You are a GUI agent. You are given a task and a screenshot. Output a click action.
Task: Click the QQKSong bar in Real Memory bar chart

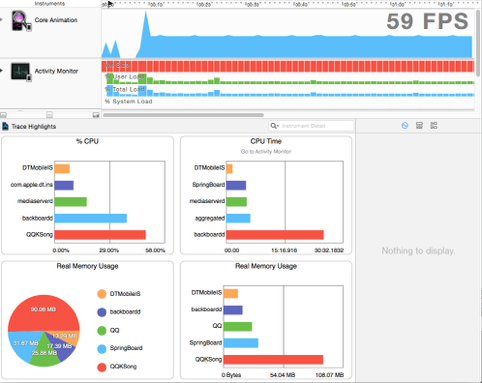(273, 359)
